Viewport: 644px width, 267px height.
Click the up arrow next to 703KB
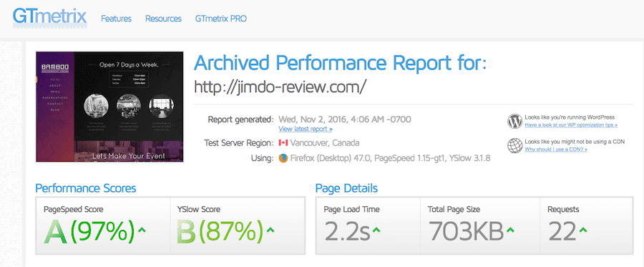pyautogui.click(x=509, y=230)
